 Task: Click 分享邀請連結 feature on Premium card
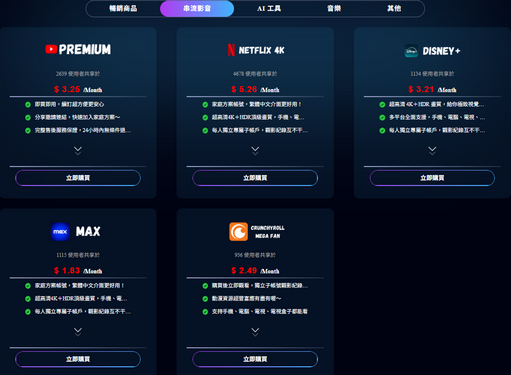pos(77,117)
